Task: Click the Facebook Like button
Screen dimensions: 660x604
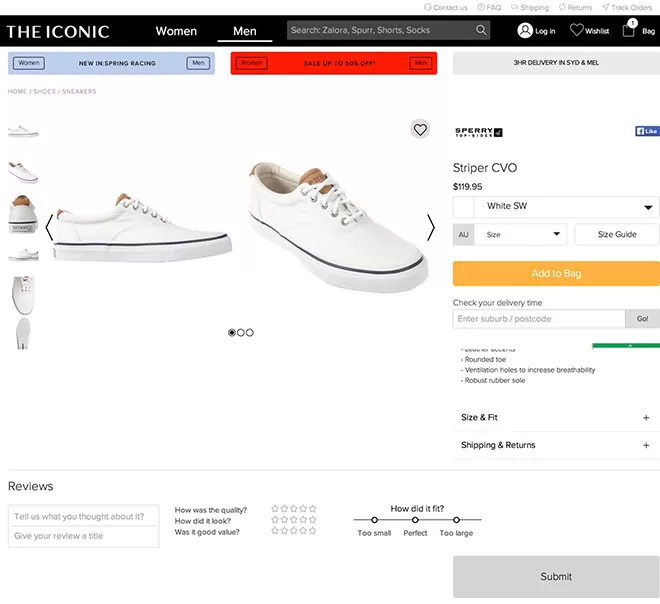Action: click(647, 131)
